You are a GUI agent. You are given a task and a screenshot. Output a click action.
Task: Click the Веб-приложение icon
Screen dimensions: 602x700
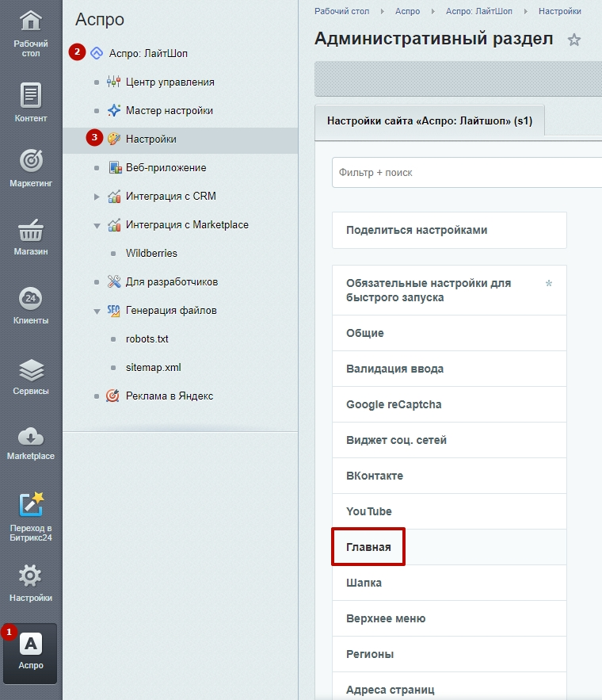115,167
